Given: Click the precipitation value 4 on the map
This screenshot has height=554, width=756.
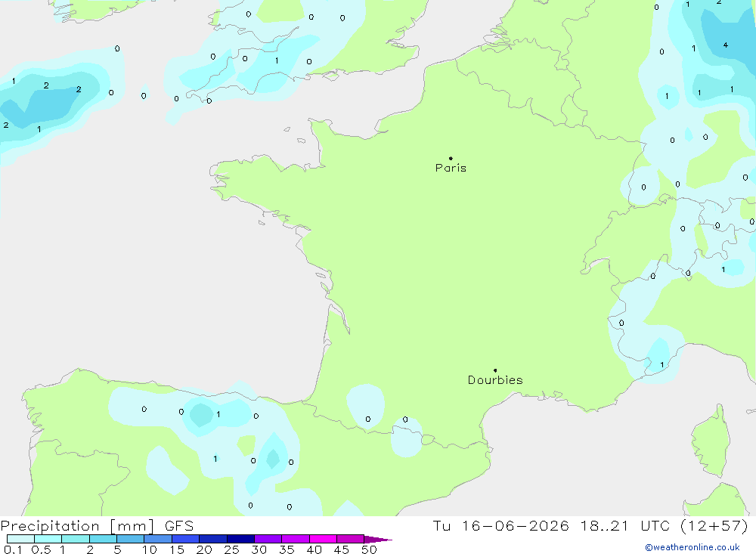Looking at the screenshot, I should [726, 45].
